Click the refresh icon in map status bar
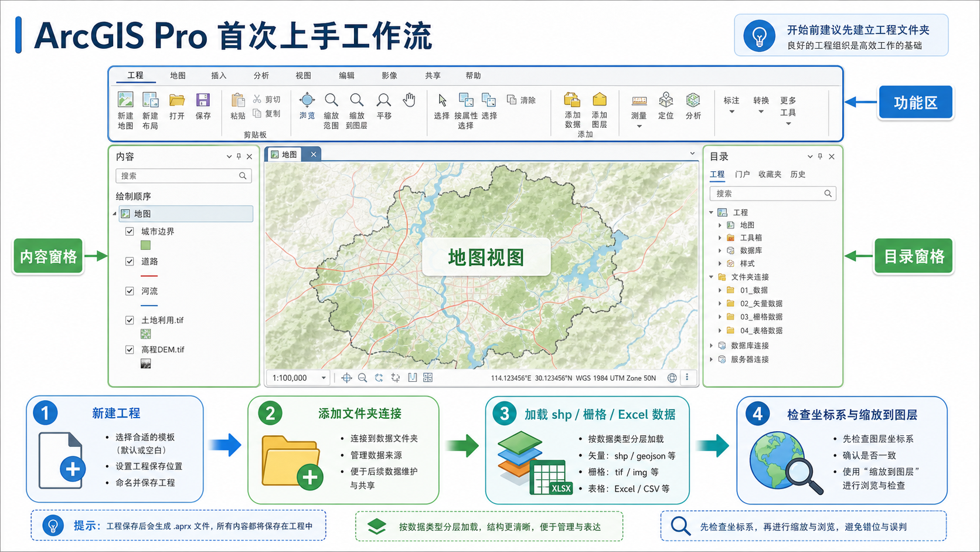Image resolution: width=980 pixels, height=552 pixels. pos(379,378)
